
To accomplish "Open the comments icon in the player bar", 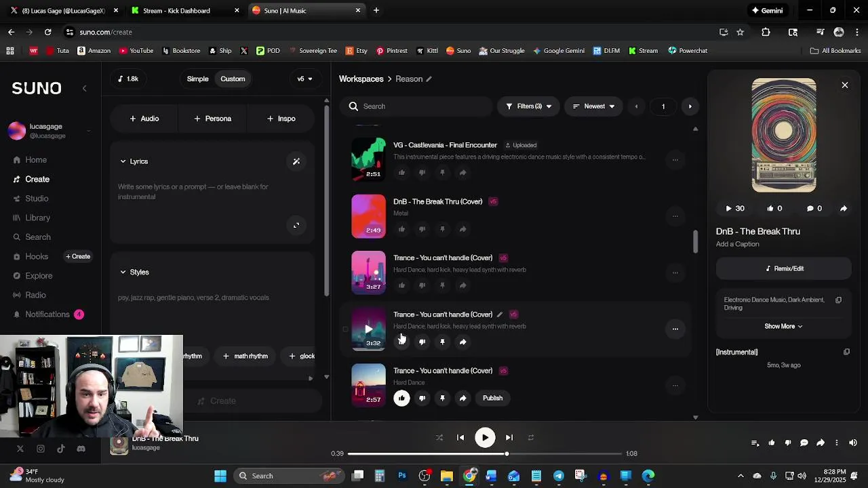I will (x=804, y=443).
